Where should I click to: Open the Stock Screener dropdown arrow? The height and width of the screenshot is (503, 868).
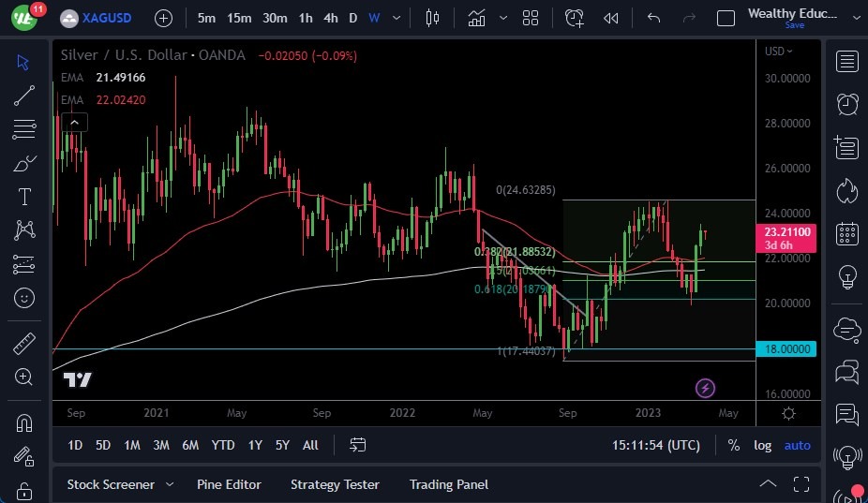pyautogui.click(x=170, y=484)
